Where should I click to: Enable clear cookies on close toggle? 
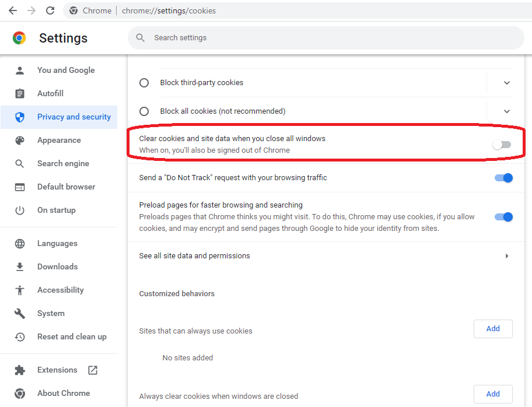[502, 145]
